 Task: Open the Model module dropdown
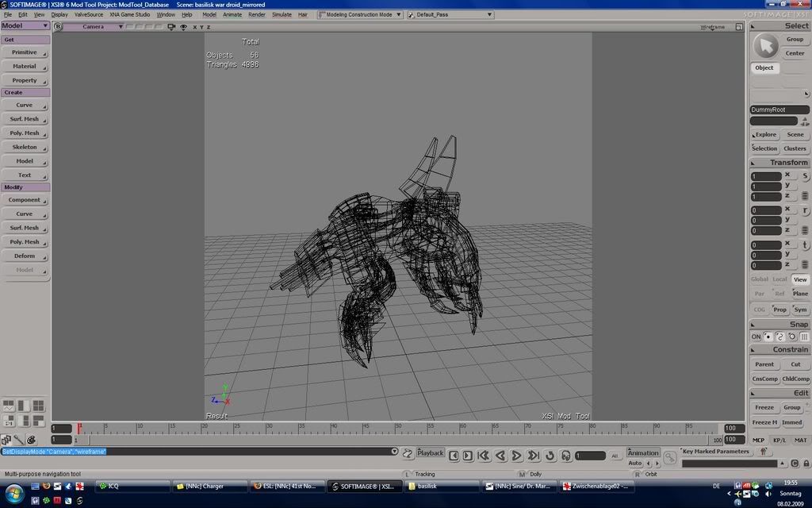(25, 25)
